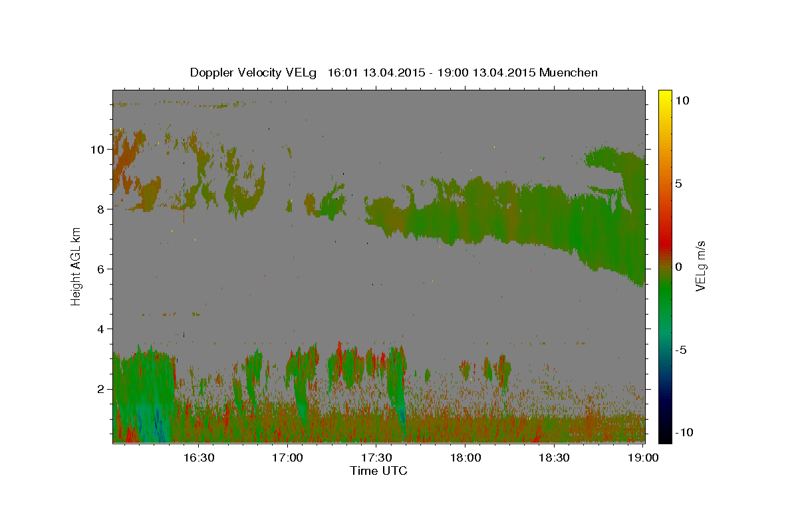Click the 'Time UTC' axis label
This screenshot has width=798, height=532.
[378, 471]
